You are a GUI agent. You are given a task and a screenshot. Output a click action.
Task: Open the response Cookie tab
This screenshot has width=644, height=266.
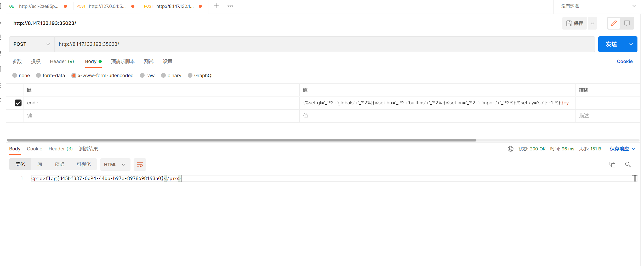point(35,149)
